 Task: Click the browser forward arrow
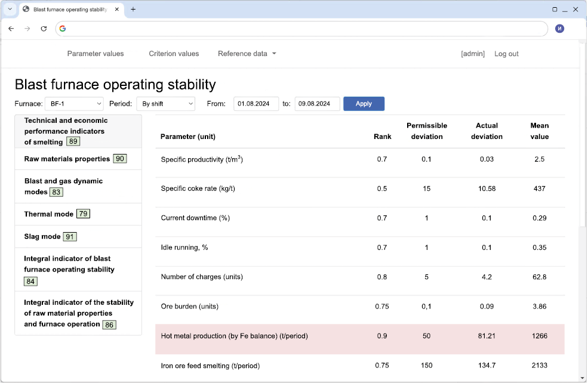click(x=27, y=29)
